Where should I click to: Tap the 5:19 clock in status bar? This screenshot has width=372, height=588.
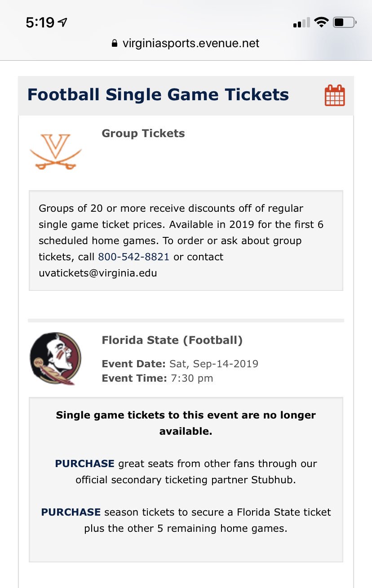[40, 22]
